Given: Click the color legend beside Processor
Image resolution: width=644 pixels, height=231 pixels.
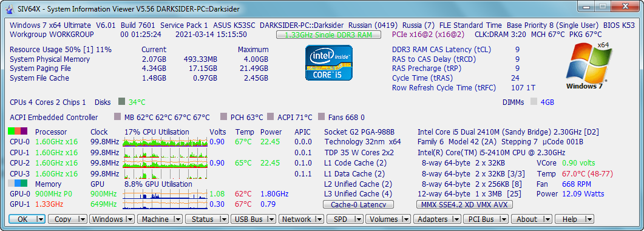Looking at the screenshot, I should coord(18,132).
